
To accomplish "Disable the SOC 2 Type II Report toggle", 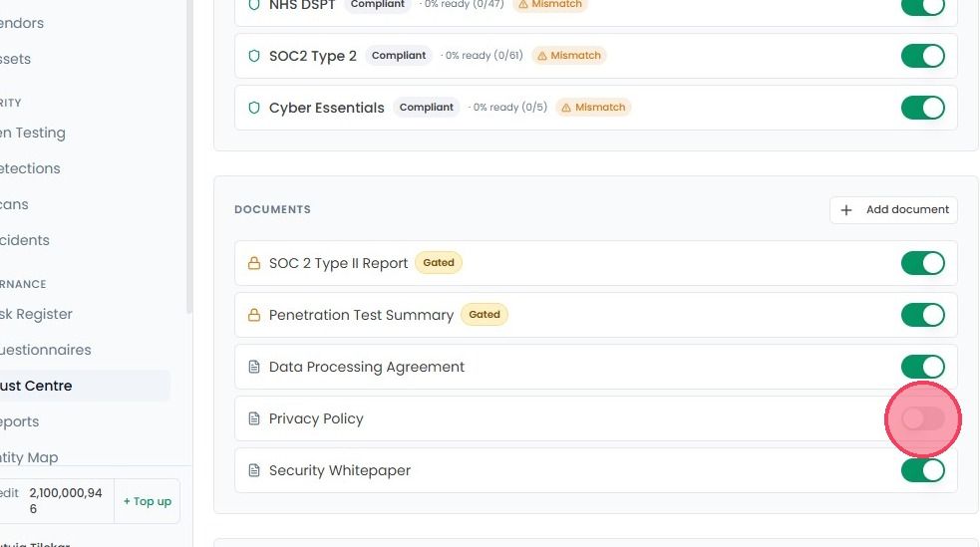I will point(922,263).
